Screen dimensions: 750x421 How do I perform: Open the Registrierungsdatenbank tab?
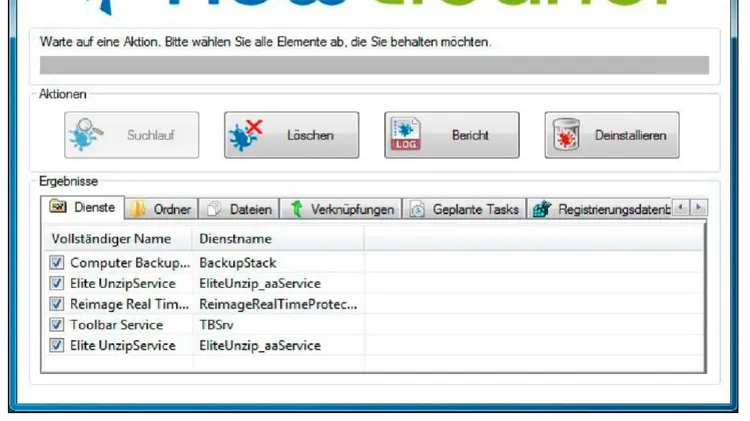600,209
